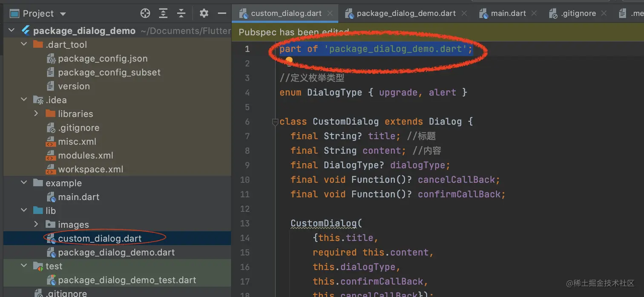Click the package_config.json file icon
644x297 pixels.
(x=51, y=58)
